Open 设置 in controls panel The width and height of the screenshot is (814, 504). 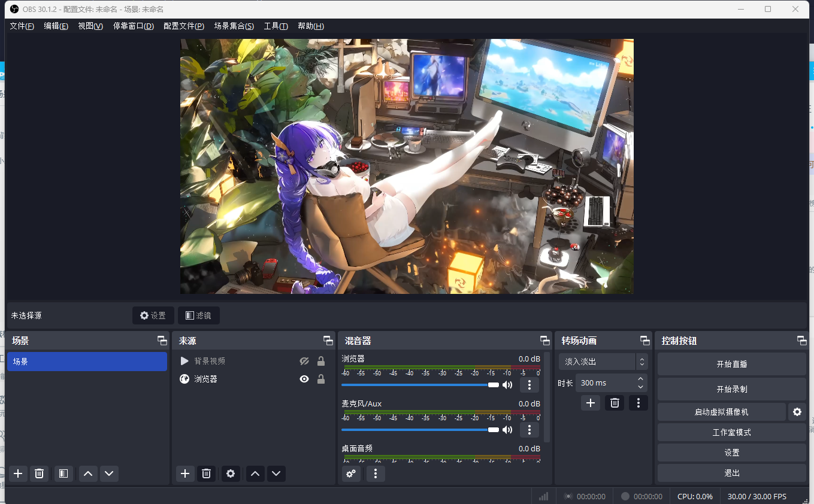click(x=732, y=453)
